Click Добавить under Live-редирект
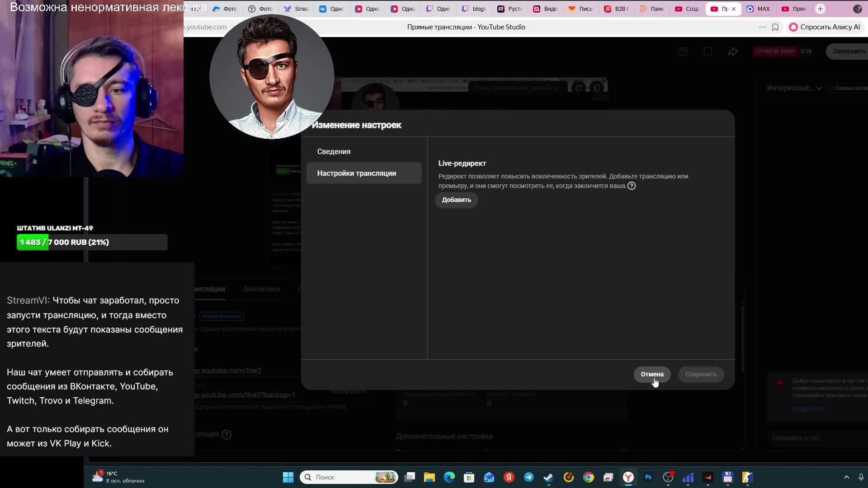Viewport: 868px width, 488px height. point(456,200)
